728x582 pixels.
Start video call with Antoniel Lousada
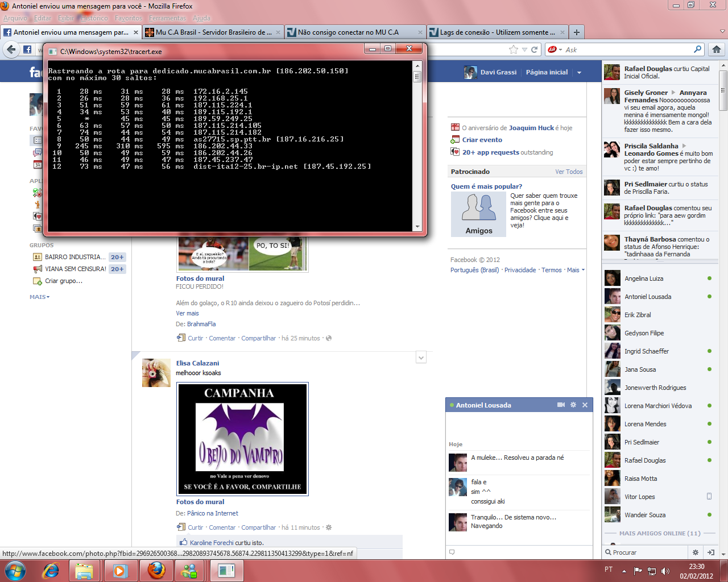click(x=561, y=405)
